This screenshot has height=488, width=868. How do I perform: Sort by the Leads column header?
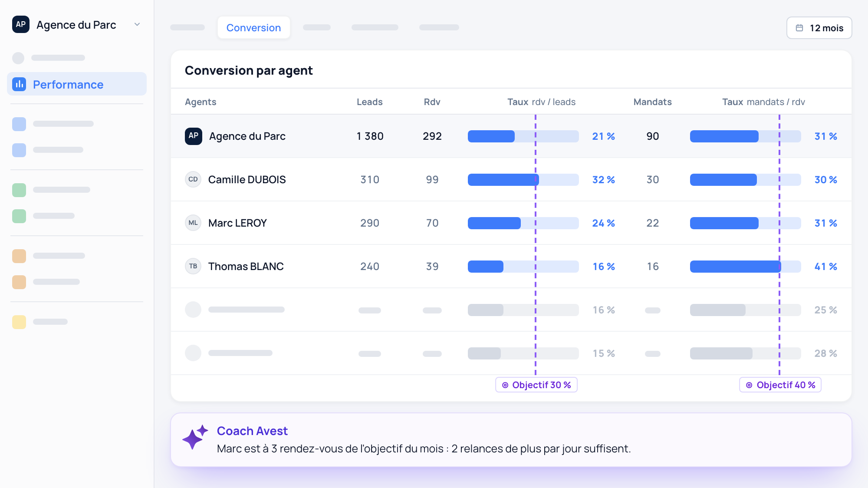370,102
